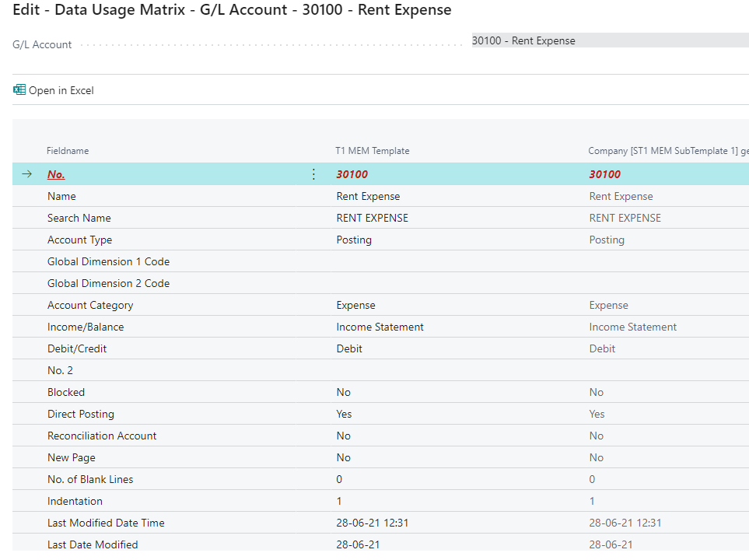749x560 pixels.
Task: Select the Name row in the Fieldname column
Action: pyautogui.click(x=61, y=196)
